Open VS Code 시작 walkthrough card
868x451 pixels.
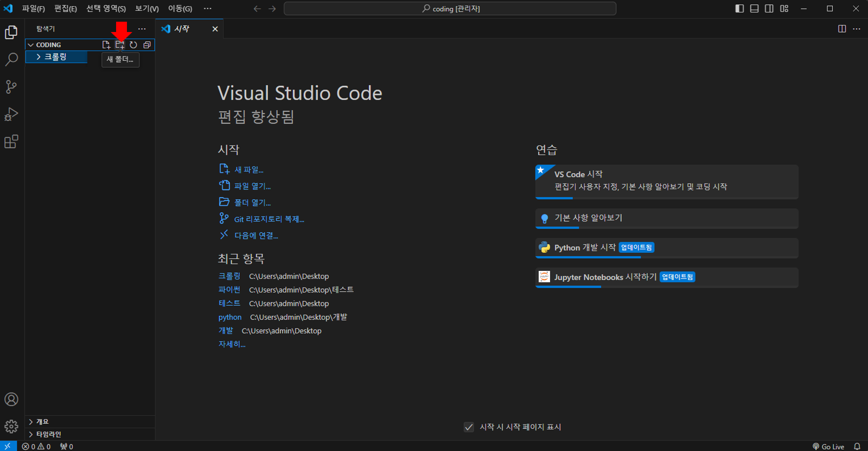click(x=667, y=182)
